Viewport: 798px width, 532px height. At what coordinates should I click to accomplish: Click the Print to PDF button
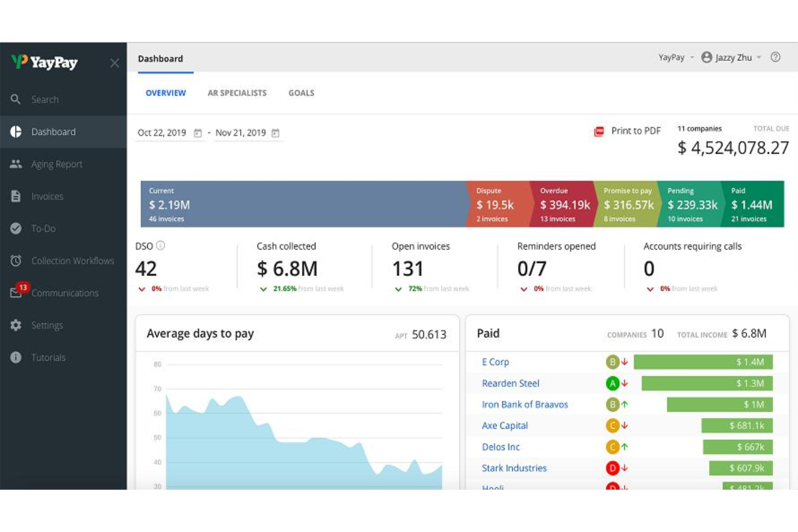click(x=627, y=131)
